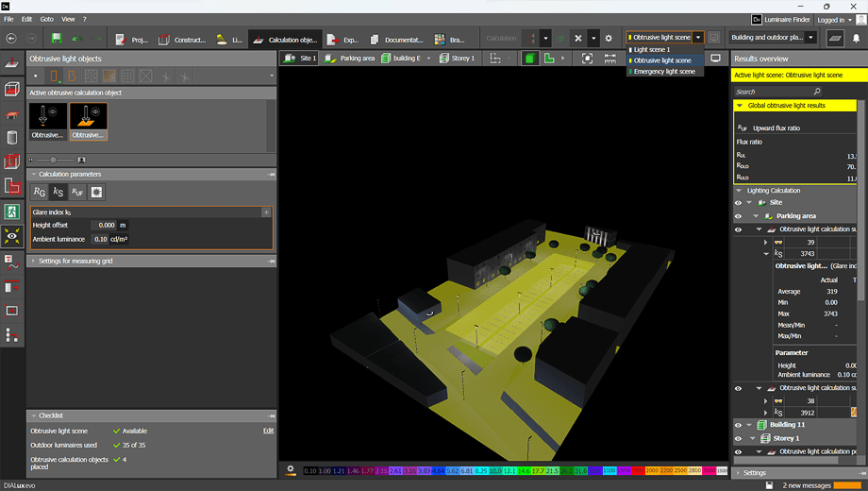Open calculation settings gear icon
This screenshot has height=491, width=868.
point(609,39)
